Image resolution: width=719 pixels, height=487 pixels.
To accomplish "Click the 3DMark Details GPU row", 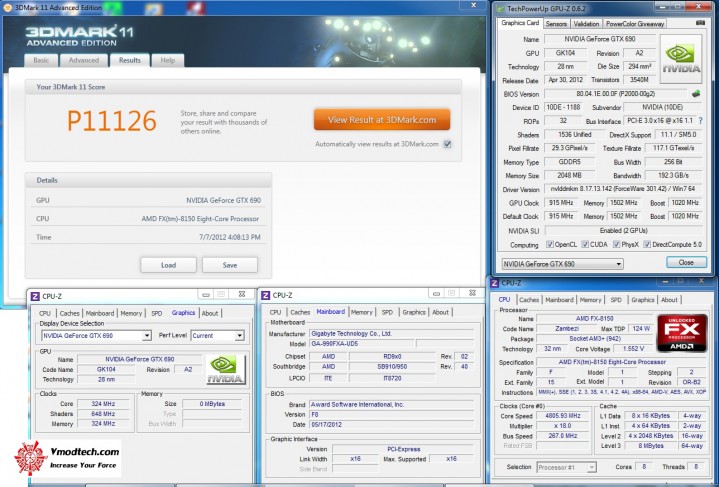I will tap(148, 200).
